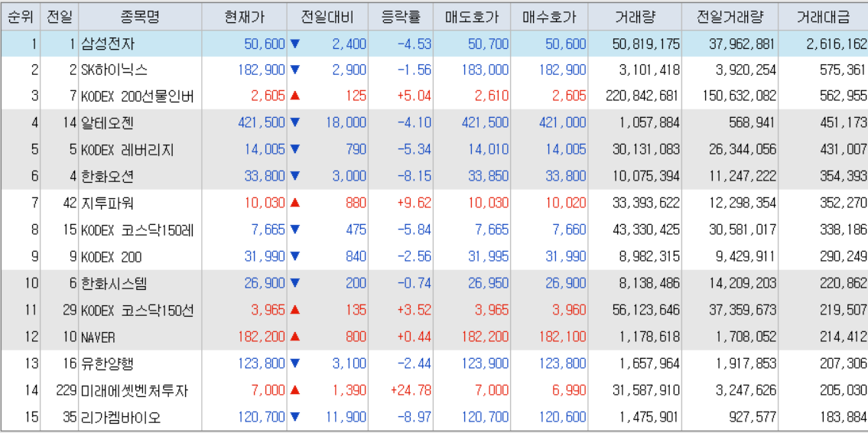The image size is (868, 433).
Task: Click the volume cell 50,819,175
Action: click(x=645, y=44)
